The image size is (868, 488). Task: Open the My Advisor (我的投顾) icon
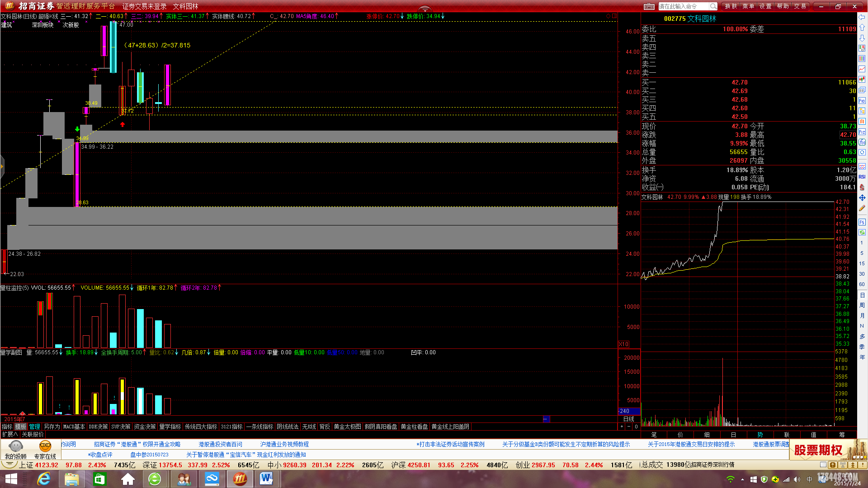click(15, 450)
